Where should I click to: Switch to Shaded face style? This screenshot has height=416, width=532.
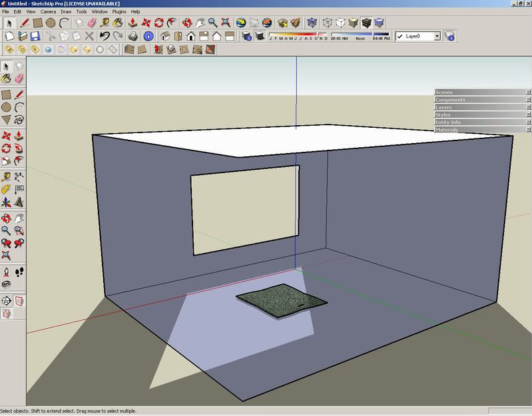pos(353,23)
